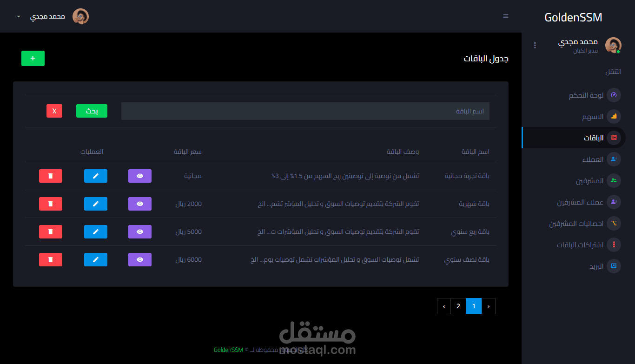Delete the باقة تجربة مجانية row
635x364 pixels.
tap(51, 176)
